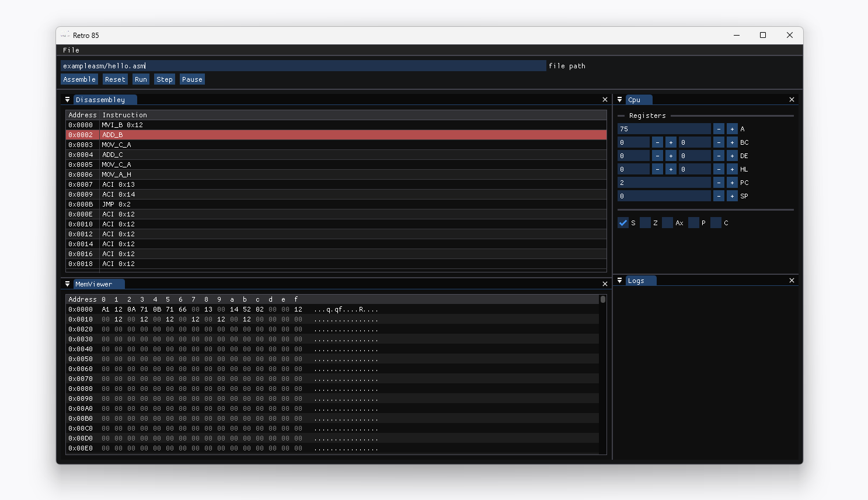The image size is (868, 500).
Task: Click the Reset button
Action: 115,79
